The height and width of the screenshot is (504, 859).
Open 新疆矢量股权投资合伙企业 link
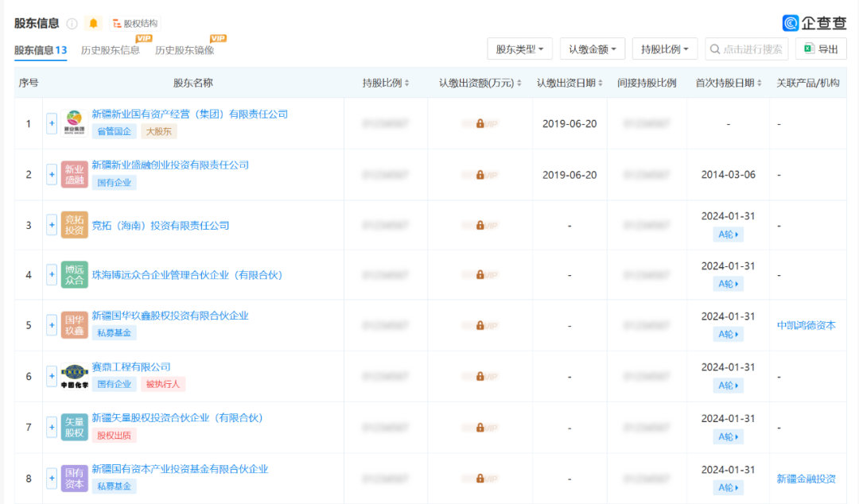177,418
